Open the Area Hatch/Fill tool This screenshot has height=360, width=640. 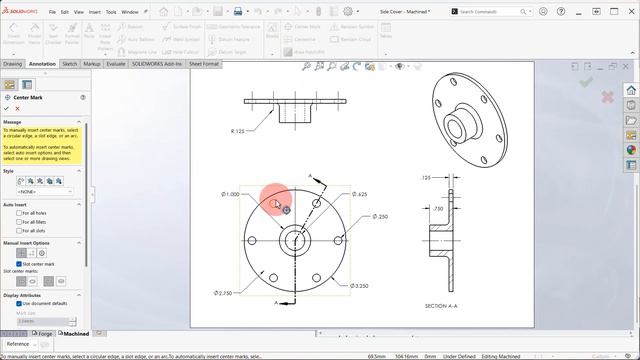pos(304,52)
